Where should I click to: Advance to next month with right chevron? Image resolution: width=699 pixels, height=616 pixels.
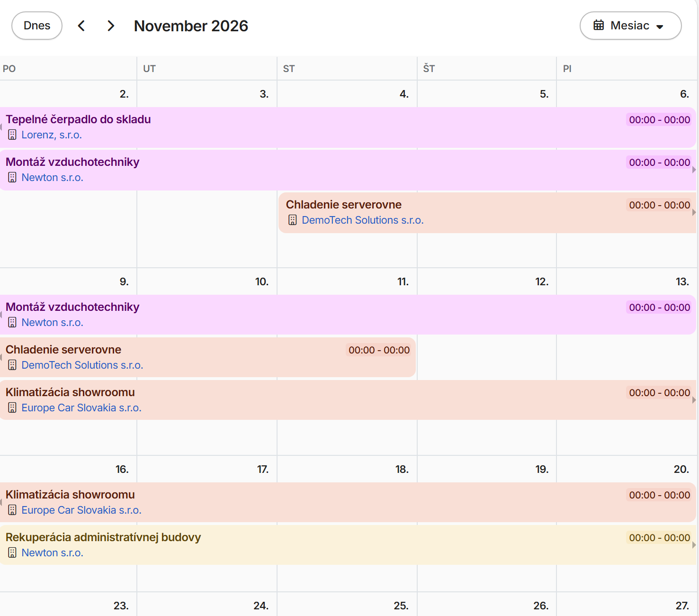(x=111, y=26)
